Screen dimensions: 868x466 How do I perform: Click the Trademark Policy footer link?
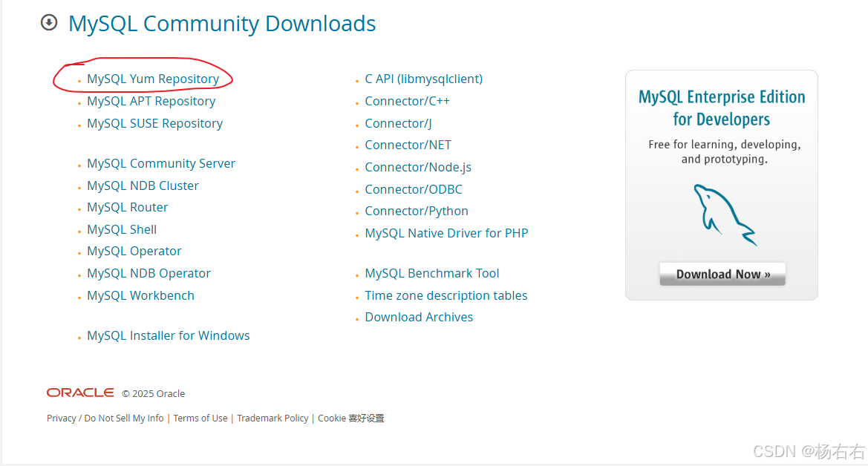[x=273, y=418]
